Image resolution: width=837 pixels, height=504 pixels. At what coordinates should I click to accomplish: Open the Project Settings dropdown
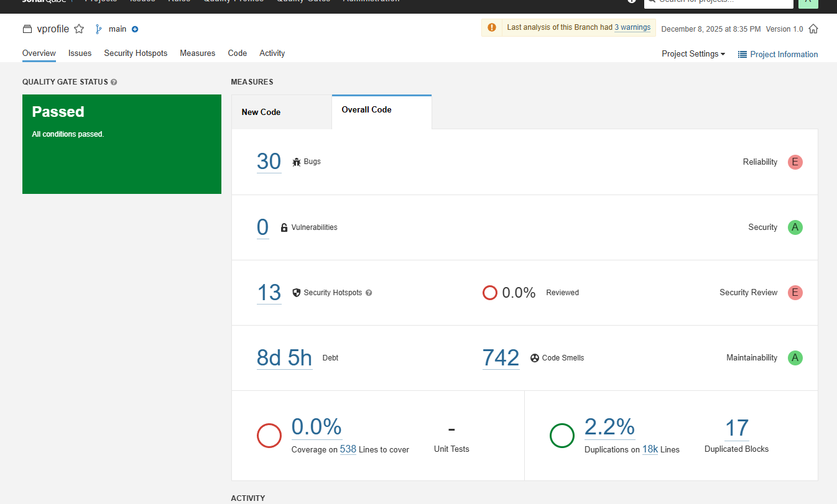(693, 54)
